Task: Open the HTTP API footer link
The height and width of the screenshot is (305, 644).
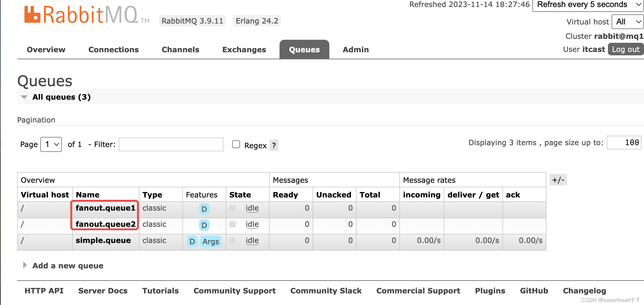Action: pyautogui.click(x=44, y=291)
